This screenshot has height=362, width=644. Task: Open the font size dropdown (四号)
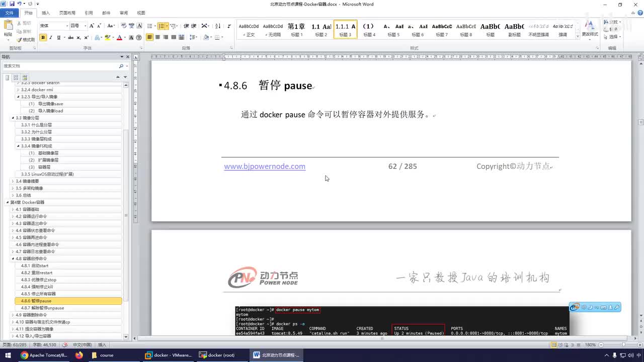pos(85,26)
